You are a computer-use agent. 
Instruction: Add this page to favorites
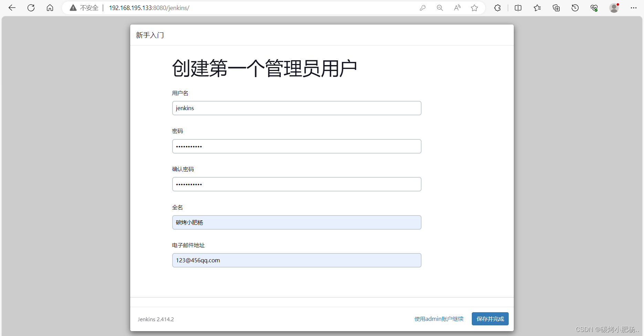tap(474, 8)
